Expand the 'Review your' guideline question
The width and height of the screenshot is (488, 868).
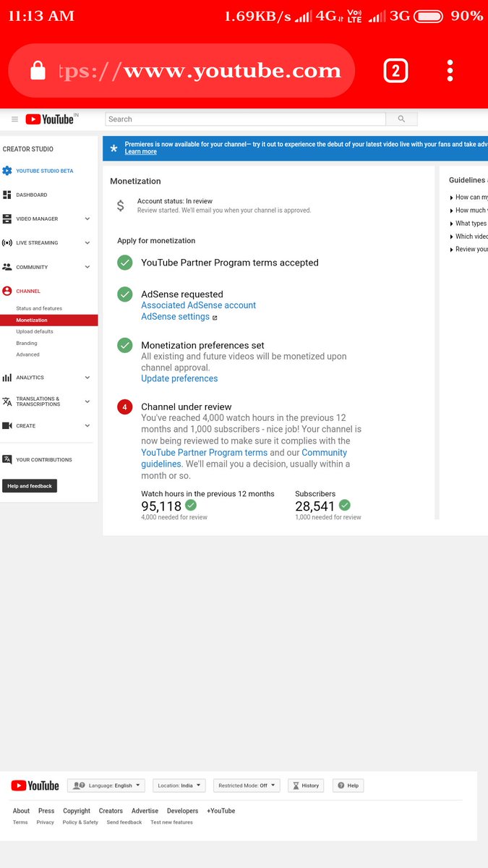[468, 250]
